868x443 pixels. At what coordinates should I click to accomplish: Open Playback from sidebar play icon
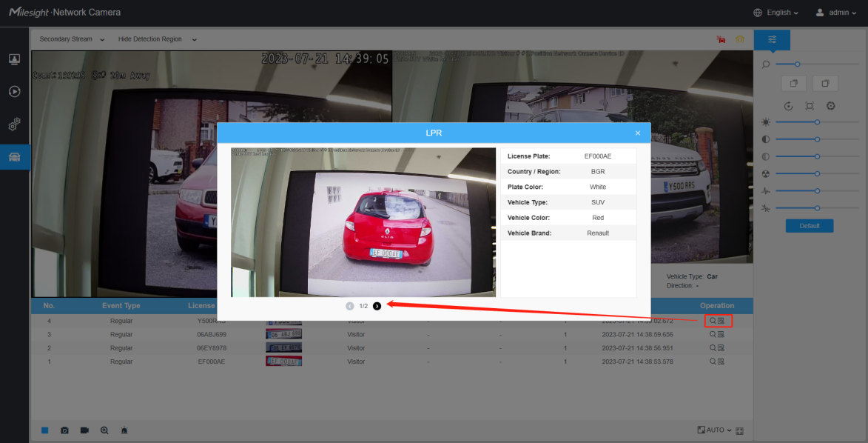coord(15,91)
